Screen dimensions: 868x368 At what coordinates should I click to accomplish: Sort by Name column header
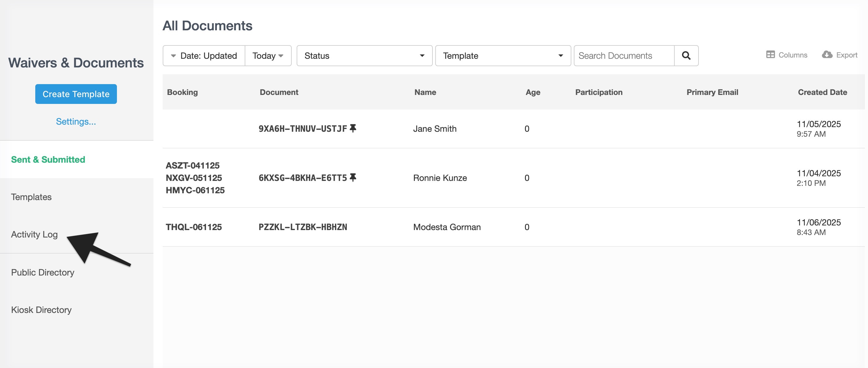pos(425,92)
